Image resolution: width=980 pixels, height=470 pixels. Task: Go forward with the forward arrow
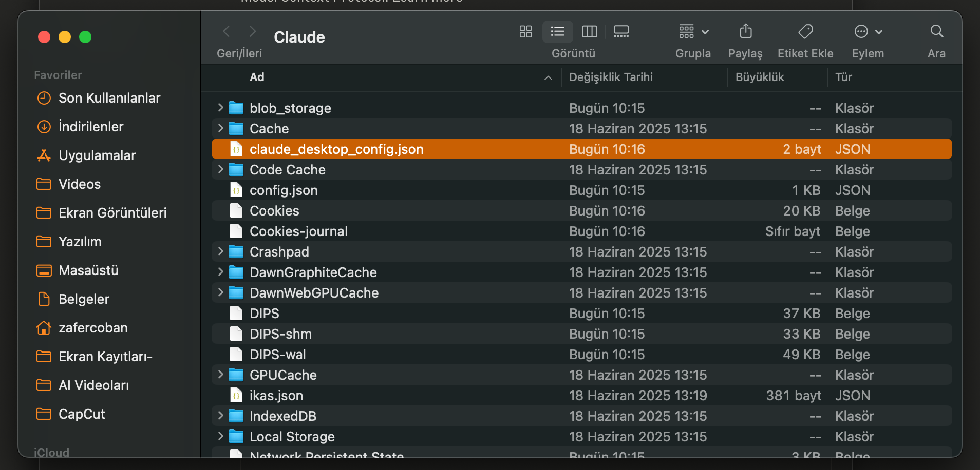click(x=252, y=31)
